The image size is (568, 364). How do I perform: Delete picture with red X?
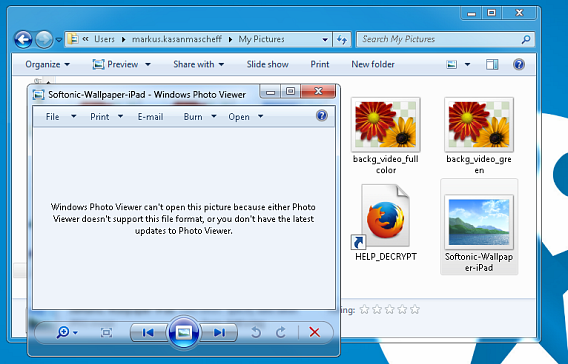pyautogui.click(x=315, y=332)
